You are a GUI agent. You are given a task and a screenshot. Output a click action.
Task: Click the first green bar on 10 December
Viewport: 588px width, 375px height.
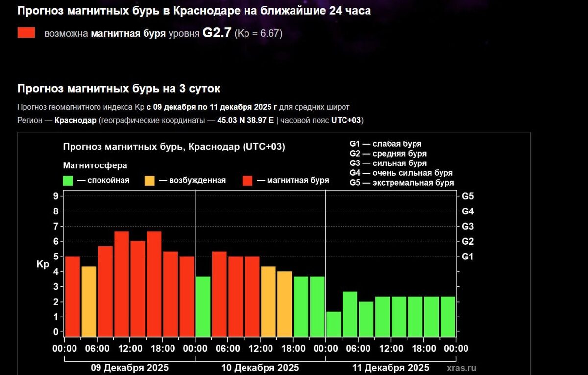pos(203,306)
